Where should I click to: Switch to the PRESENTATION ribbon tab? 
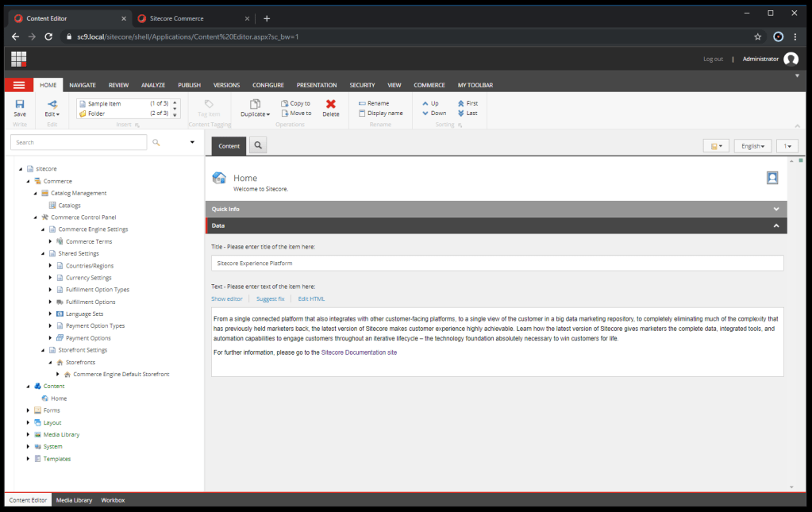(316, 85)
